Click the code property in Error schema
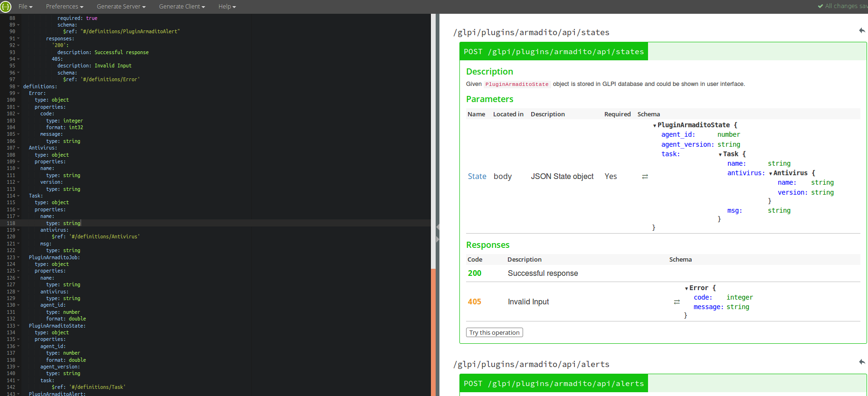The height and width of the screenshot is (396, 868). pyautogui.click(x=703, y=298)
